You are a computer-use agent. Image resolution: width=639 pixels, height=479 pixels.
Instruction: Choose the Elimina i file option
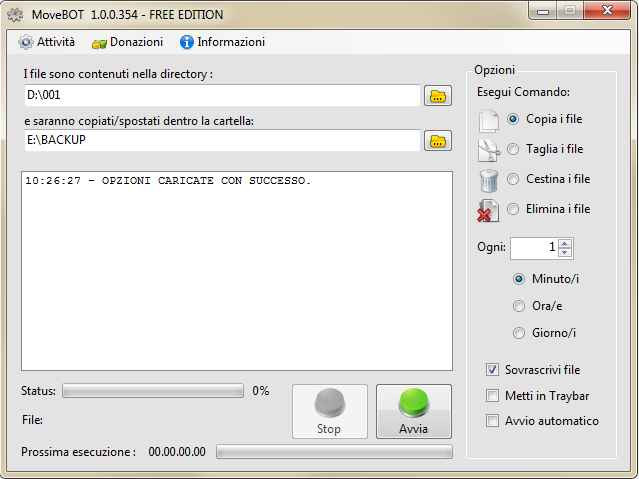coord(513,209)
